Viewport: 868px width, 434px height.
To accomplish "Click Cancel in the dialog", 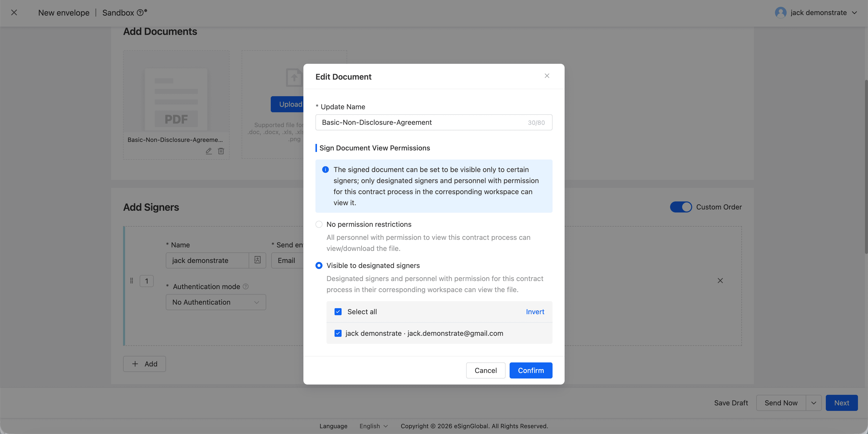I will 485,370.
